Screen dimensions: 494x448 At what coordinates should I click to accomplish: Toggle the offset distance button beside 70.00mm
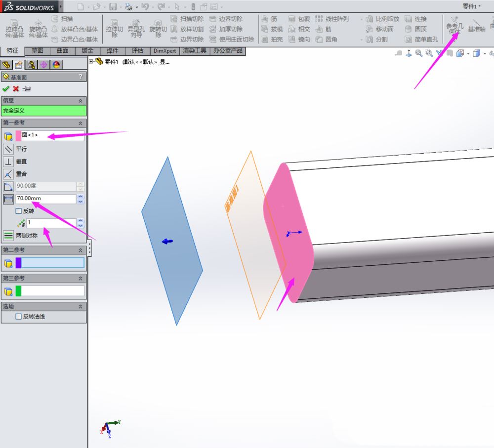8,199
